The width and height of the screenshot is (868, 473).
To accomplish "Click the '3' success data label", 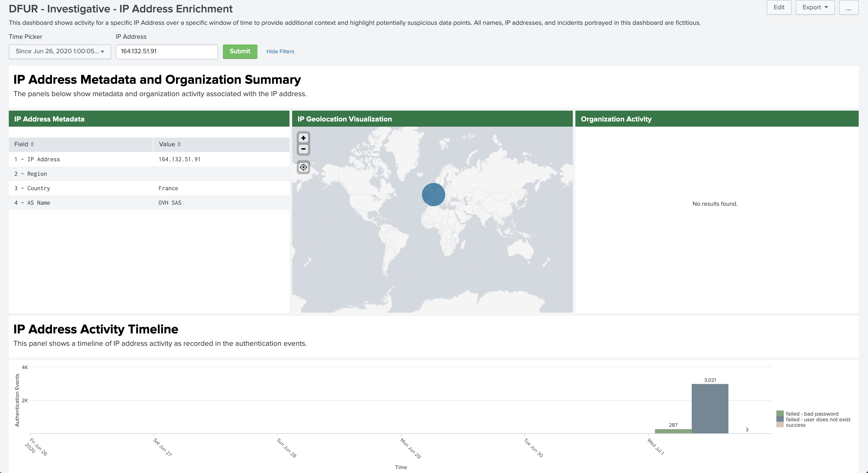I will (x=747, y=430).
